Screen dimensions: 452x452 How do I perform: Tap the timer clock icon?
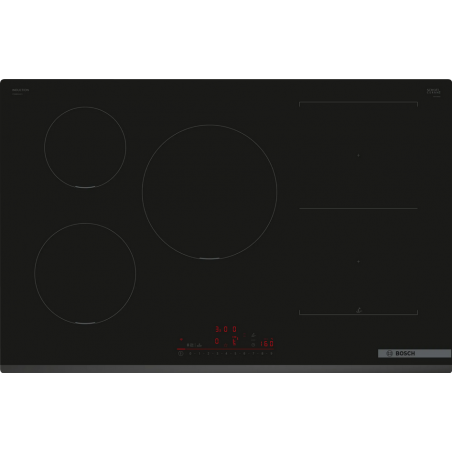tap(253, 345)
